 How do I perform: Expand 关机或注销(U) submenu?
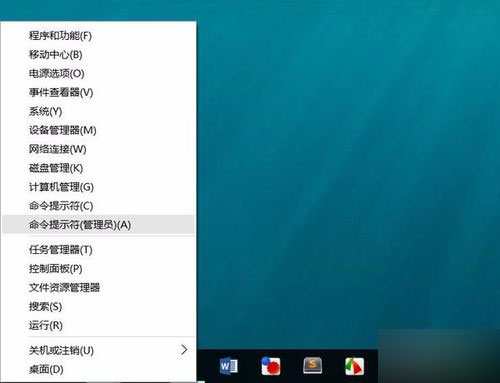coord(98,350)
